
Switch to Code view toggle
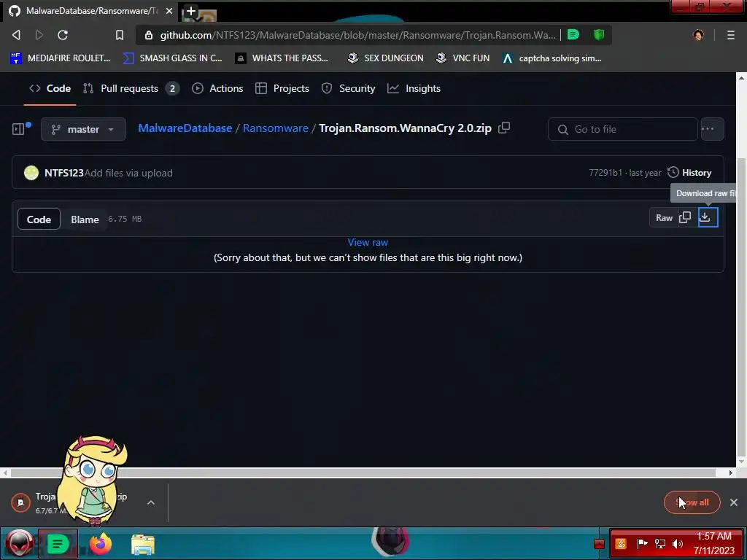point(39,219)
